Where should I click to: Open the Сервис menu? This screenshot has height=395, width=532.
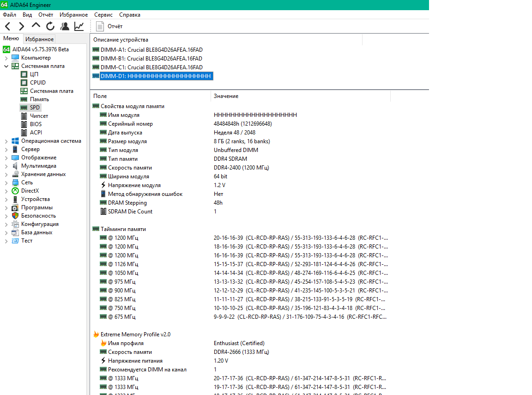[103, 15]
